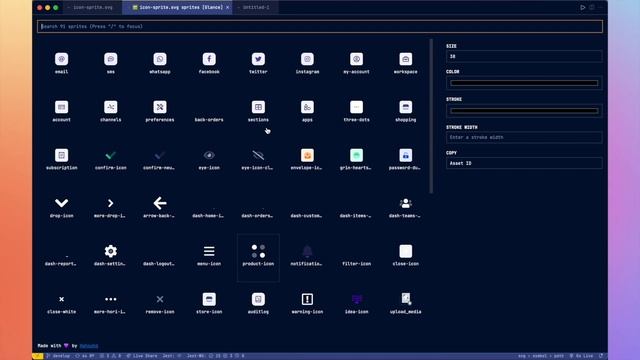Choose the crossed-out eye-icon-cl sprite
640x360 pixels.
point(258,155)
